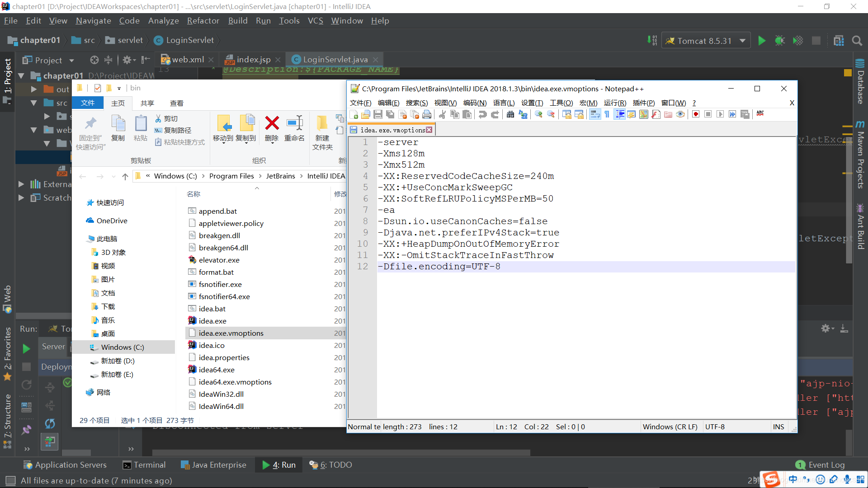Open Explorer recent locations dropdown chevron
This screenshot has height=488, width=868.
pyautogui.click(x=113, y=176)
